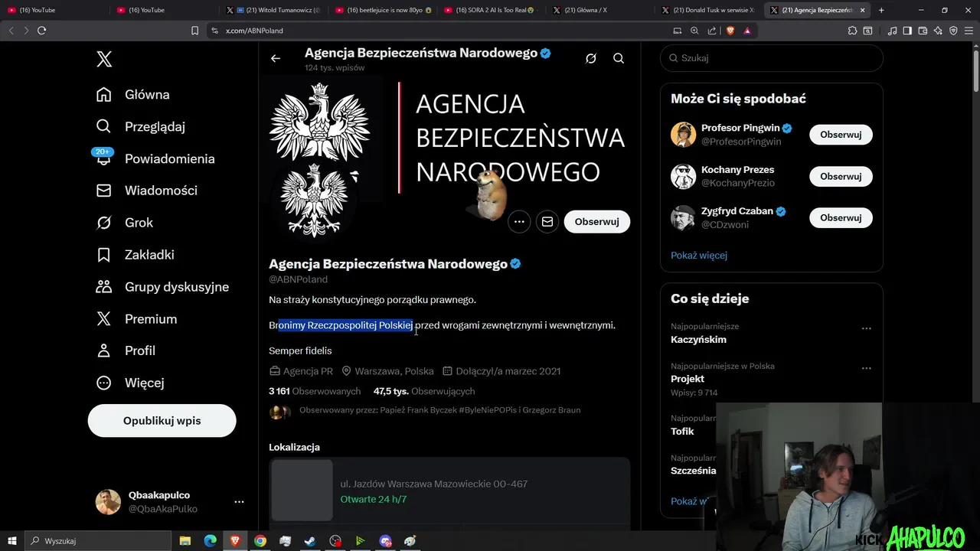Open the profile more options ellipsis button
Screen dimensions: 980x551
(x=519, y=222)
